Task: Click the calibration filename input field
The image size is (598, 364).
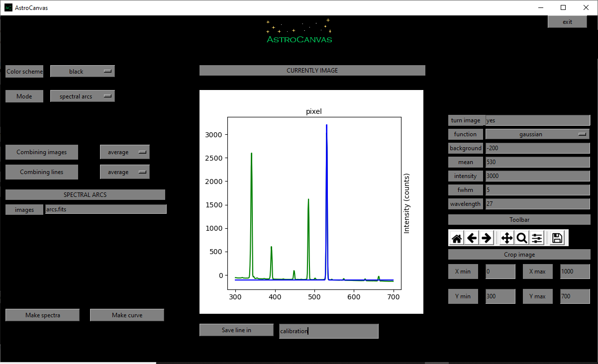Action: 329,331
